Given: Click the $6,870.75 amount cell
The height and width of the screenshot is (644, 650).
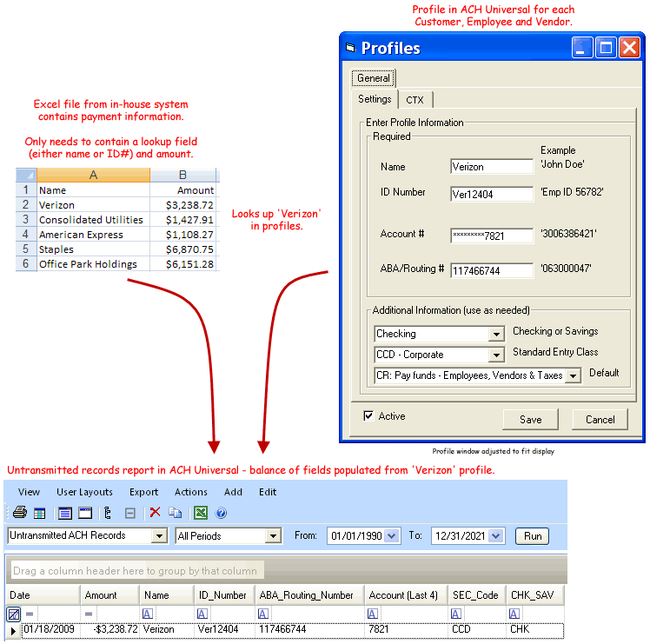Looking at the screenshot, I should click(x=182, y=249).
